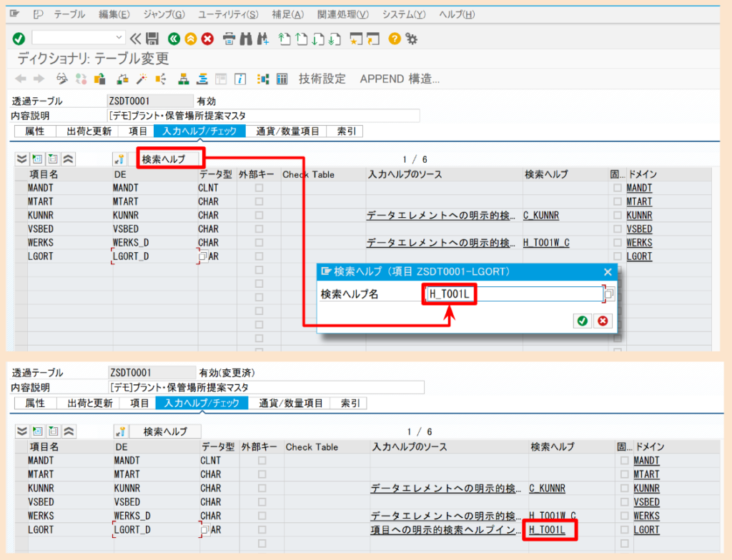The height and width of the screenshot is (560, 732).
Task: Switch to the 属性 tab
Action: 34,131
